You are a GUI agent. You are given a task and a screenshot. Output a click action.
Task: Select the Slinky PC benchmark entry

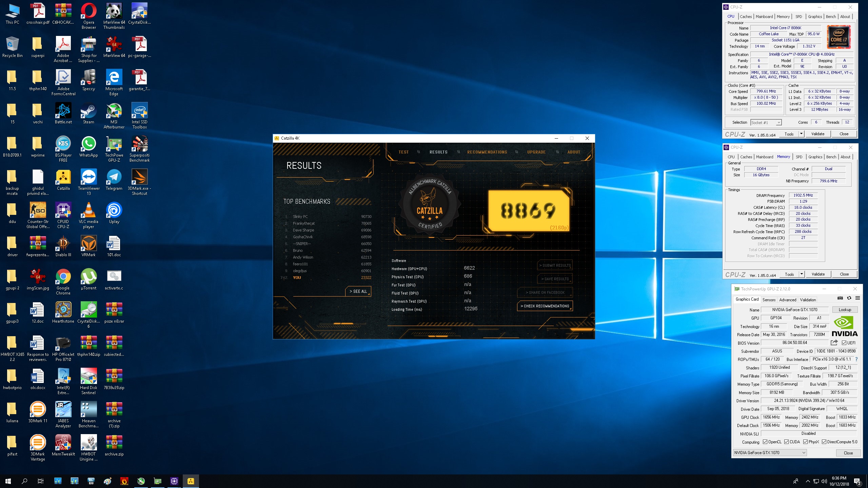tap(328, 217)
